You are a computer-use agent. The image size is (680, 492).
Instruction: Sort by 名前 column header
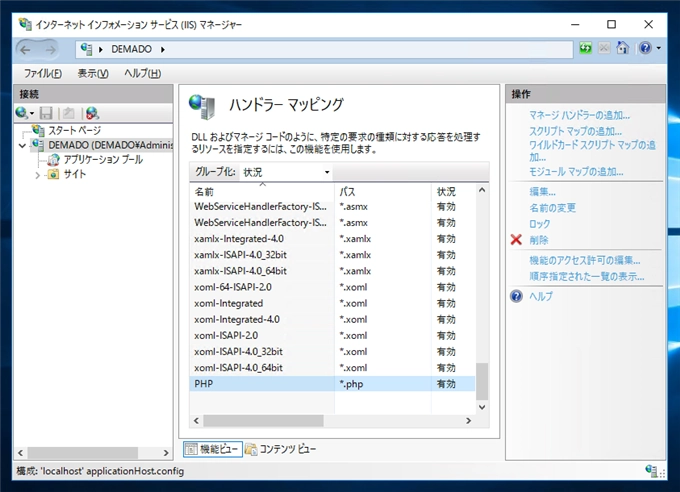tap(262, 192)
